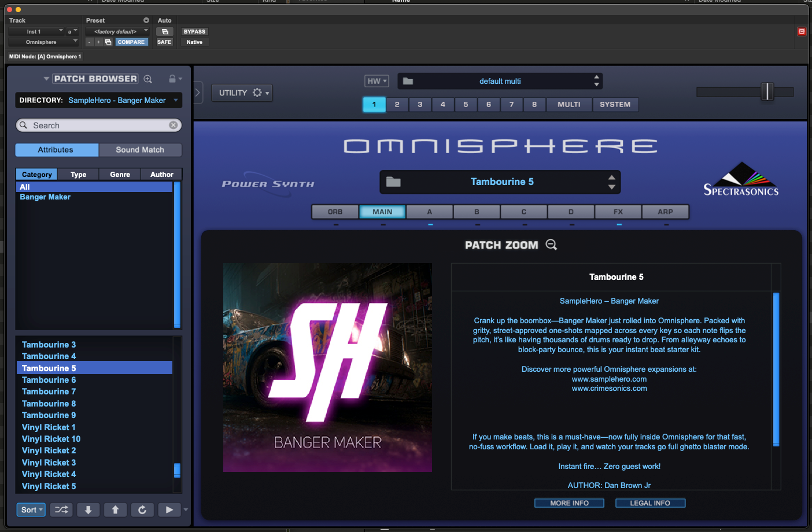The width and height of the screenshot is (812, 532).
Task: Select the Vinyl Ricket 3 patch
Action: click(x=94, y=463)
